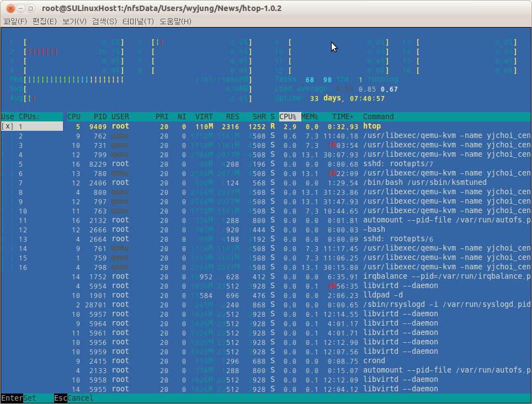Select process with PID 731
Image resolution: width=532 pixels, height=404 pixels.
coord(299,146)
